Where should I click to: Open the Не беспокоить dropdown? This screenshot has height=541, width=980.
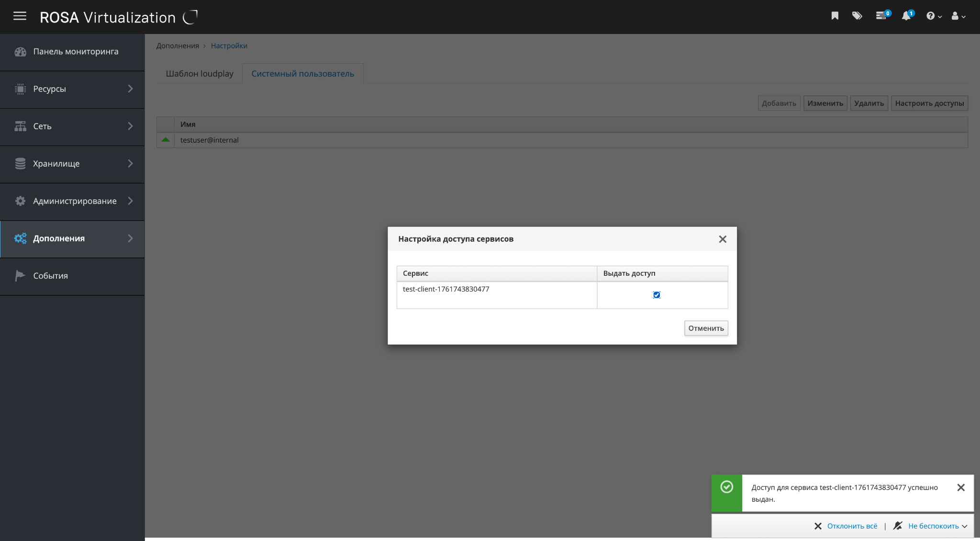click(937, 526)
